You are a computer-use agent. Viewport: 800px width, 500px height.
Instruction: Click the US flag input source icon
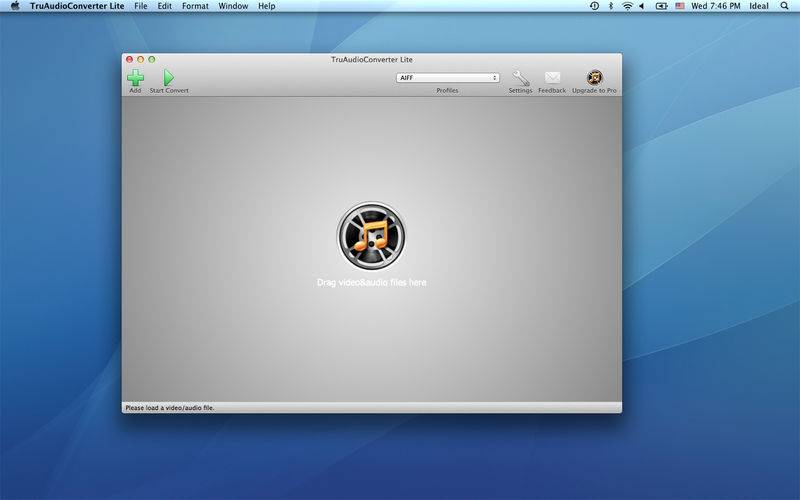click(x=680, y=6)
